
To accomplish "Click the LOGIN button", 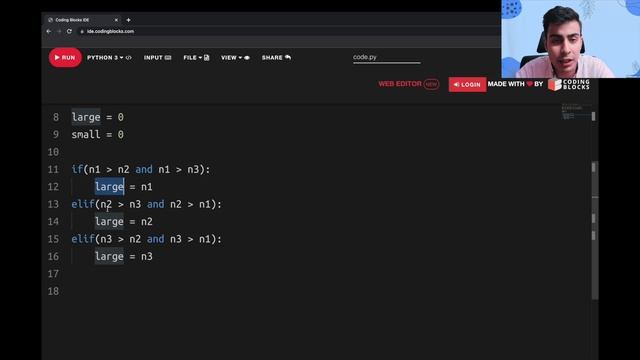I will [x=467, y=84].
